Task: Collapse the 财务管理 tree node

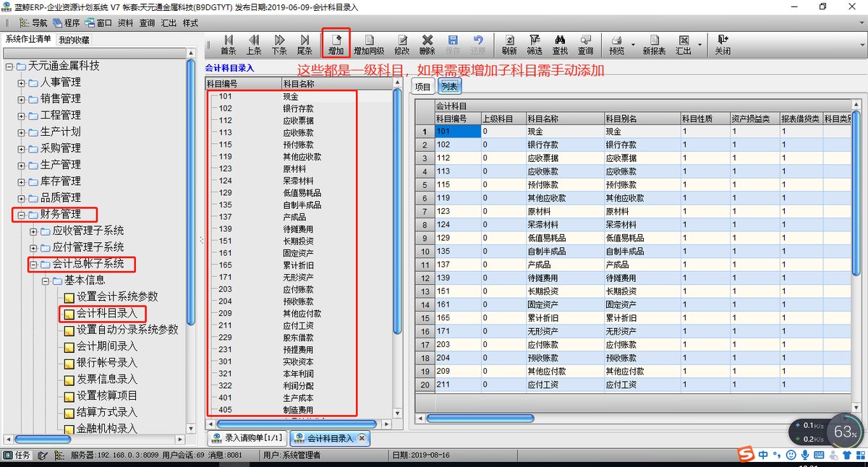Action: pyautogui.click(x=21, y=215)
